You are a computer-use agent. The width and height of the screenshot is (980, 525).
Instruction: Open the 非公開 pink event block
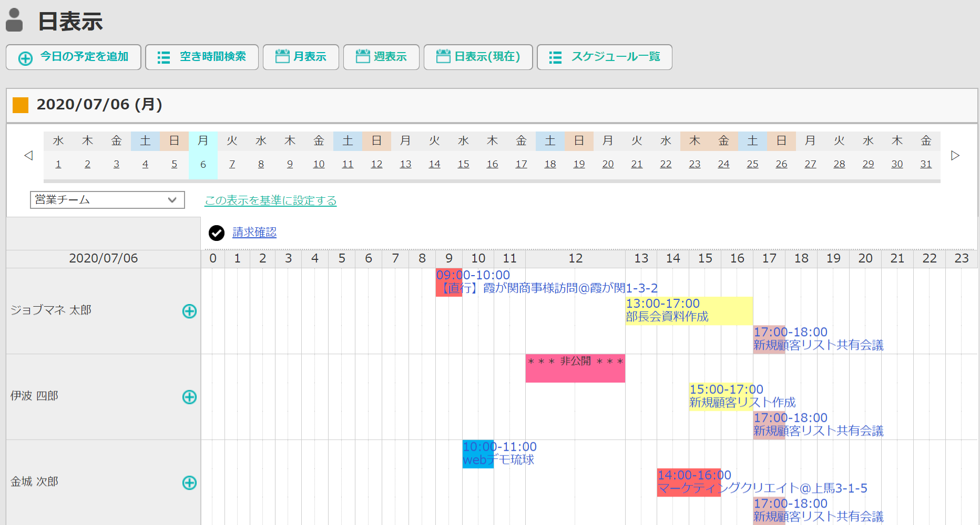tap(575, 368)
